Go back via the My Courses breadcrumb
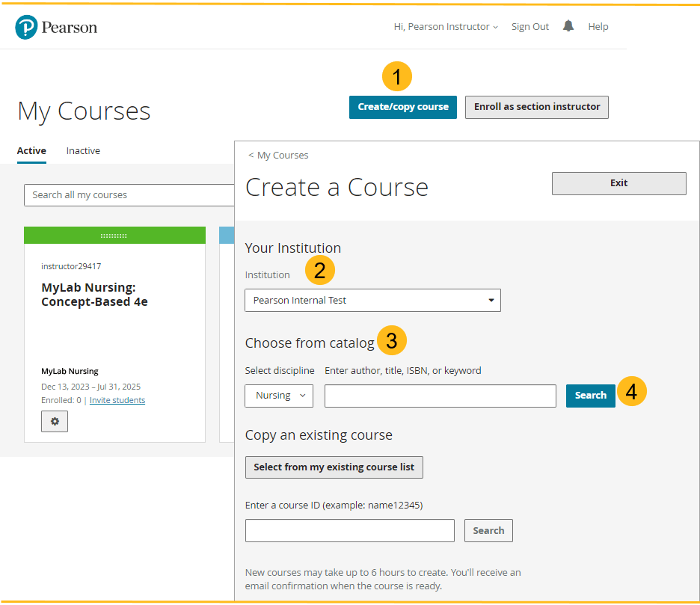Image resolution: width=700 pixels, height=605 pixels. [x=278, y=155]
